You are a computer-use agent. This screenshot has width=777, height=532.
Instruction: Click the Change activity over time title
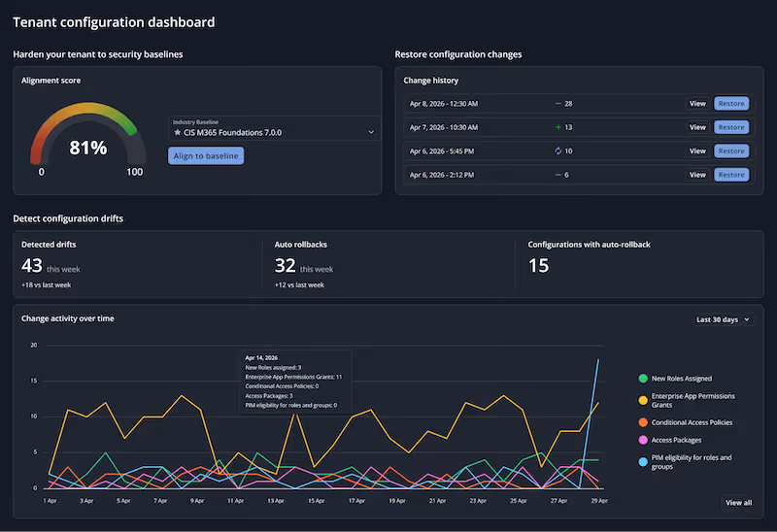pyautogui.click(x=67, y=318)
